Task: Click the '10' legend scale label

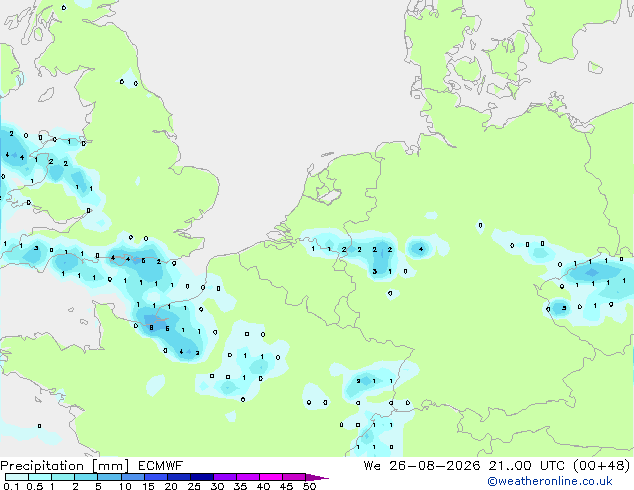Action: 125,486
